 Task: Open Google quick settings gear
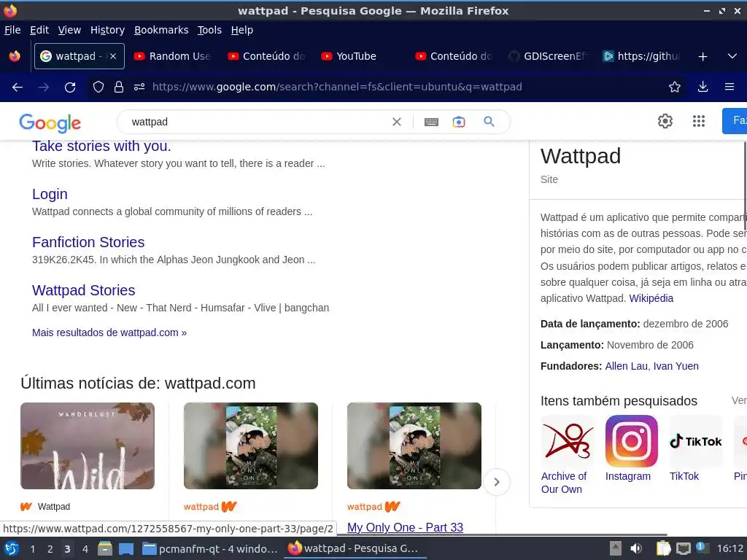[665, 122]
